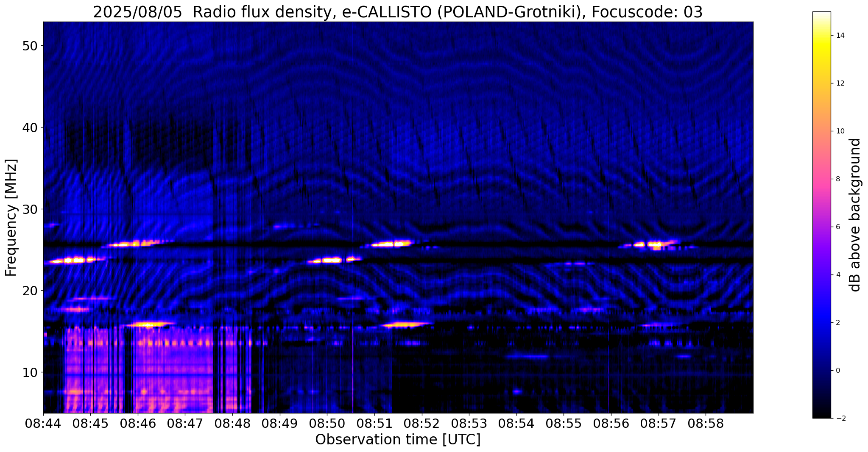
Task: Click the 08:45 time tick label
Action: [90, 424]
